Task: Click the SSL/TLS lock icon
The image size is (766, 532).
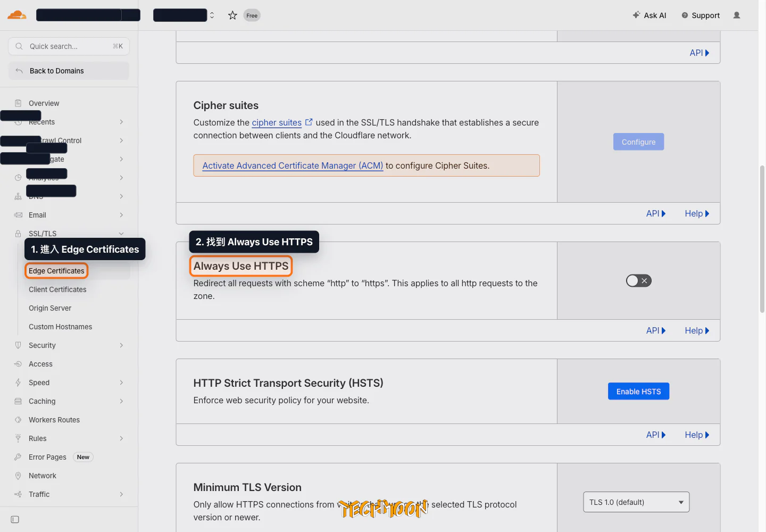Action: pos(18,234)
